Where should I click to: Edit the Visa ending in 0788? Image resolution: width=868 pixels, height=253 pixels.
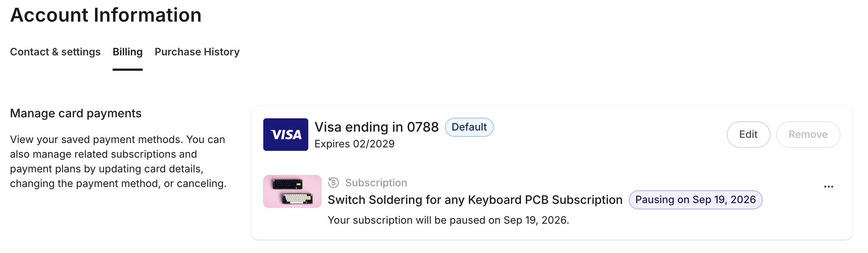(x=748, y=135)
